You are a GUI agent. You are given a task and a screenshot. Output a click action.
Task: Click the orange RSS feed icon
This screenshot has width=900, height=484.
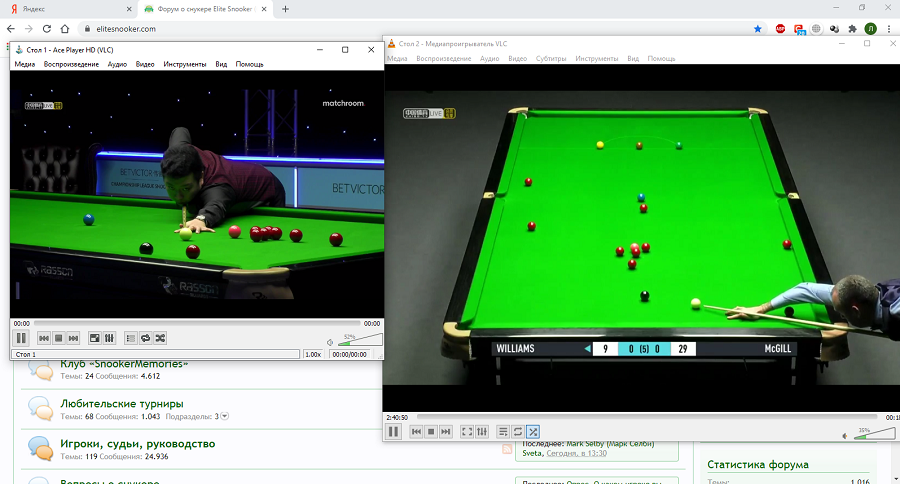pyautogui.click(x=507, y=449)
